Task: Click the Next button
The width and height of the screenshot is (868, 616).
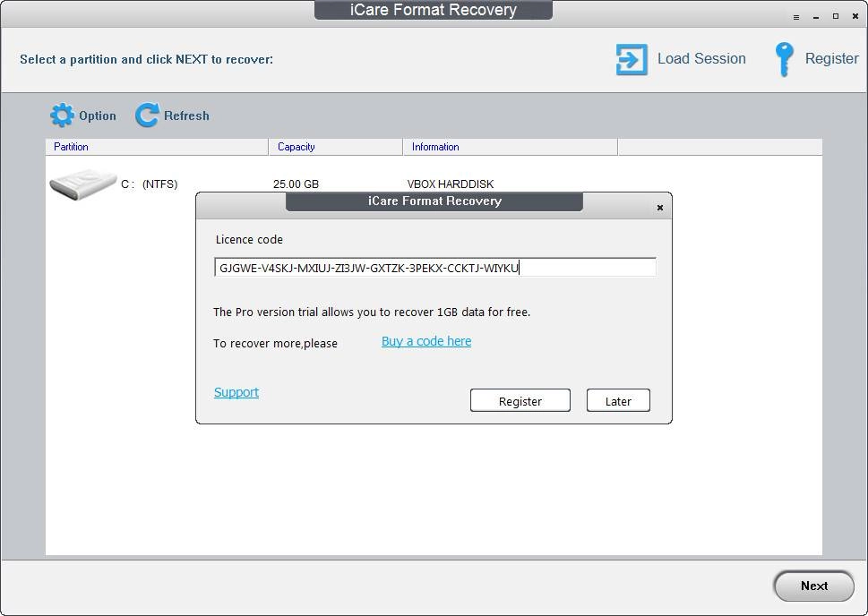Action: pyautogui.click(x=813, y=586)
